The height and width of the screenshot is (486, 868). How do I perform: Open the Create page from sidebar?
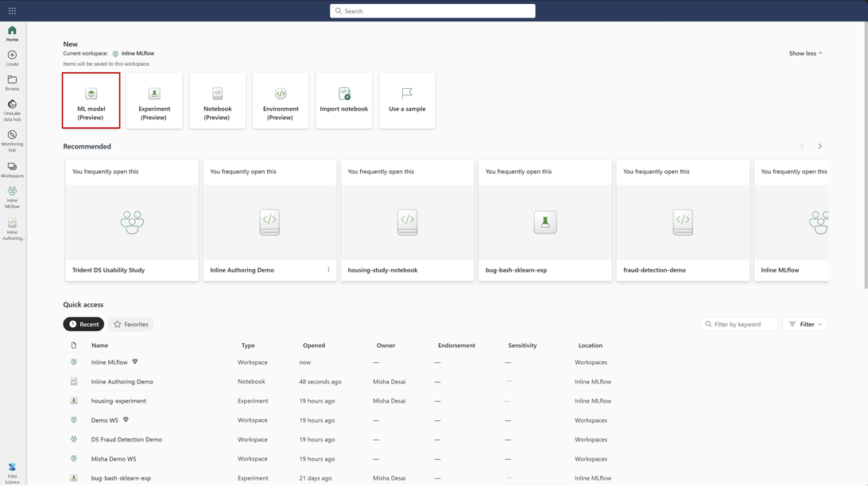click(12, 58)
